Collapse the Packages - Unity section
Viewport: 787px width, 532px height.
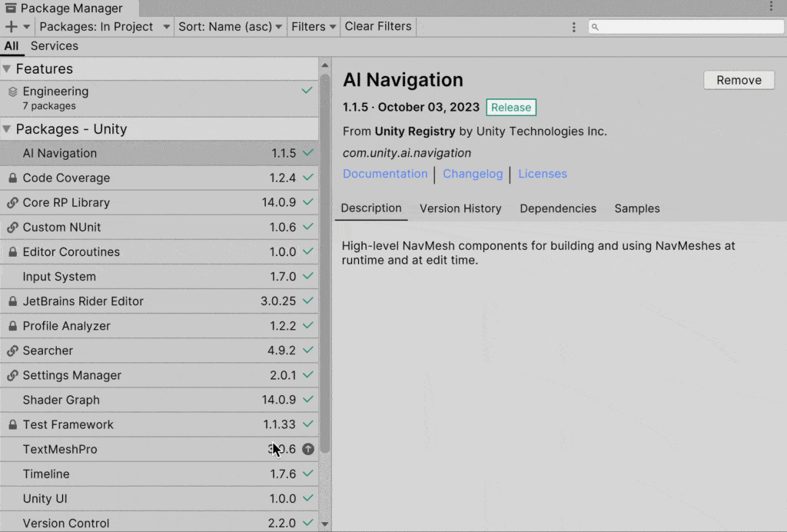point(7,129)
